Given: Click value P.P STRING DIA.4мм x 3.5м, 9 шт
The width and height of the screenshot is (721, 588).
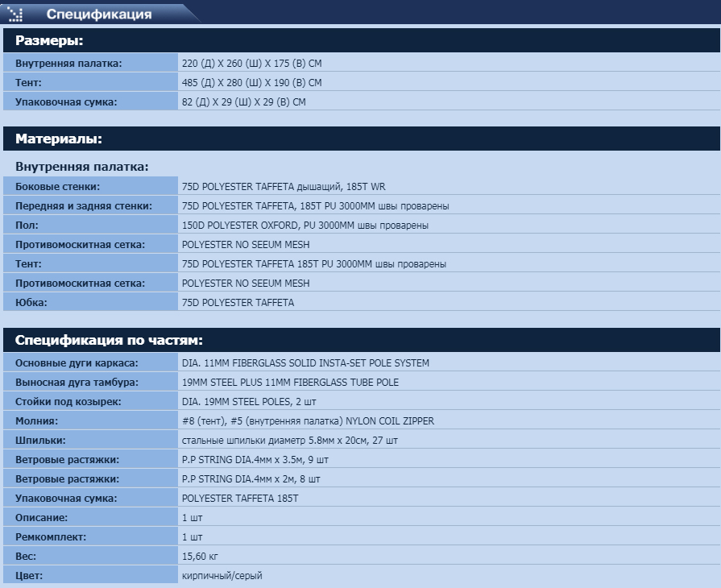Looking at the screenshot, I should coord(255,460).
